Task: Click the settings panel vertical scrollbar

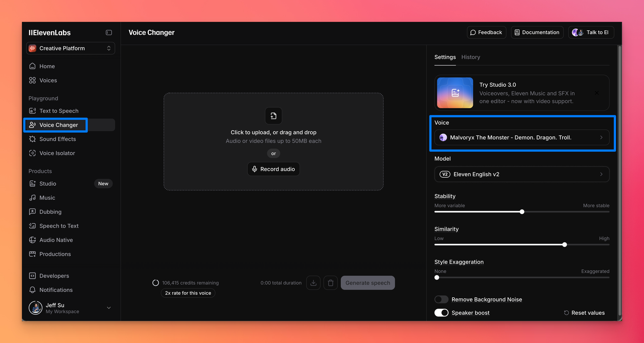Action: [x=620, y=180]
